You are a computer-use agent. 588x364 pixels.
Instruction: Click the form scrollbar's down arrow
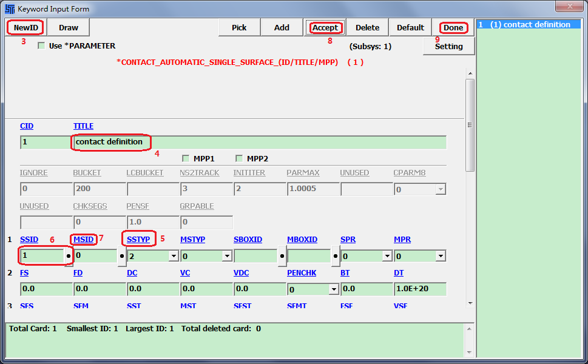470,303
